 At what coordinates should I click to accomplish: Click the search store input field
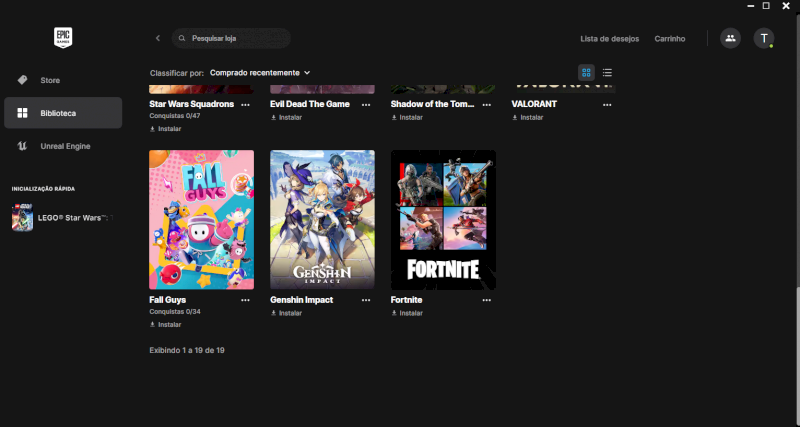[231, 38]
